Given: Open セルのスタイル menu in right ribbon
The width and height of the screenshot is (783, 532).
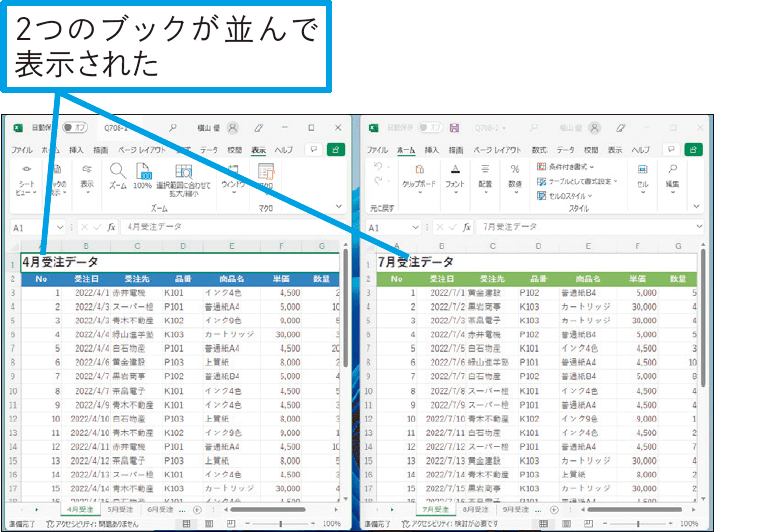Looking at the screenshot, I should pyautogui.click(x=564, y=196).
